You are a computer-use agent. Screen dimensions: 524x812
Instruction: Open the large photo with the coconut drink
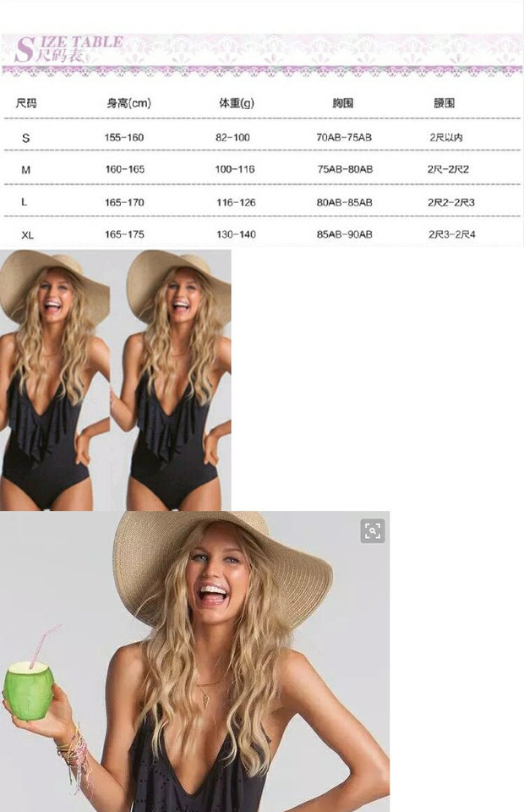click(195, 661)
